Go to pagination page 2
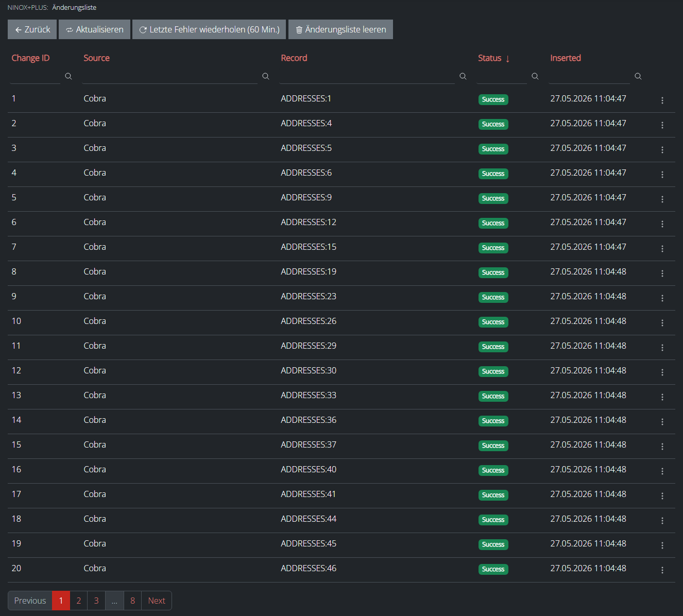 tap(79, 601)
